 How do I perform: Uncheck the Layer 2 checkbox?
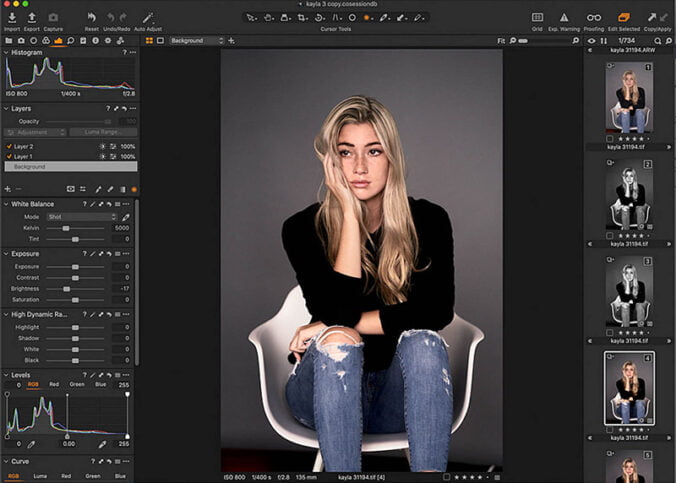tap(9, 146)
